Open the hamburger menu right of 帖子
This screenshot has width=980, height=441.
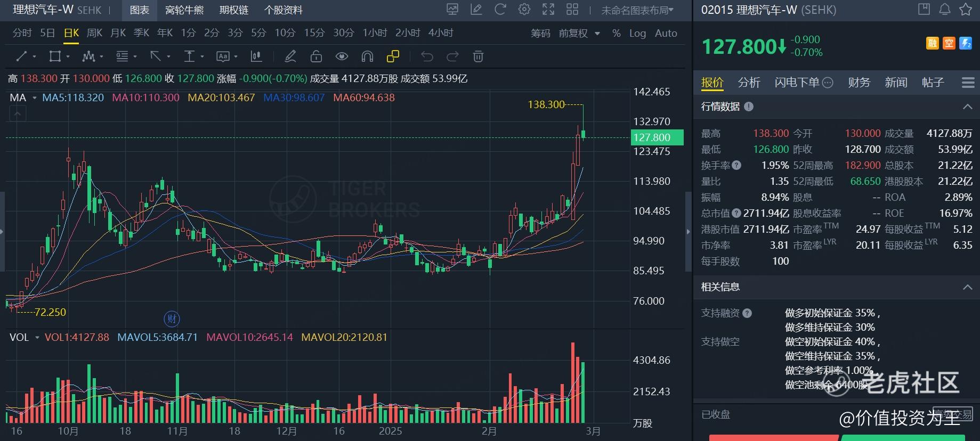tap(968, 83)
